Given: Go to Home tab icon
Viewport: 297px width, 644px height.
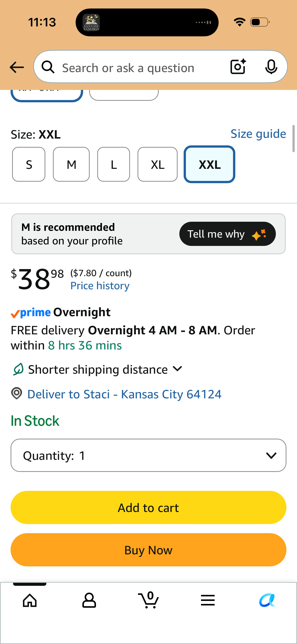Looking at the screenshot, I should point(30,600).
